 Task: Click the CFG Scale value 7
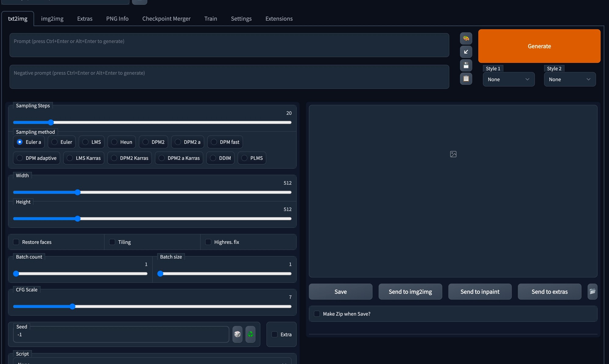click(x=290, y=297)
